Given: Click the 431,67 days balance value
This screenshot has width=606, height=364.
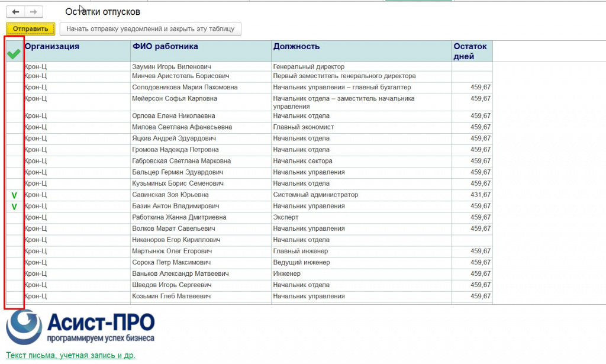Looking at the screenshot, I should tap(481, 195).
